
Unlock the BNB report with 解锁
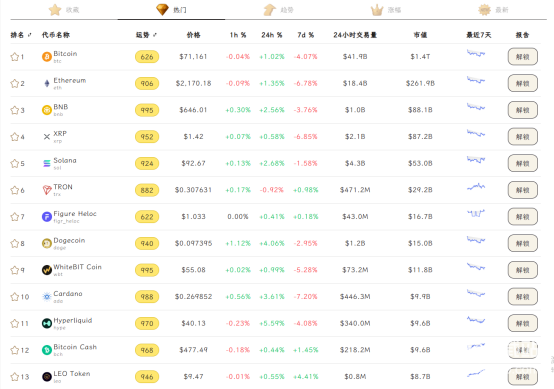click(523, 110)
